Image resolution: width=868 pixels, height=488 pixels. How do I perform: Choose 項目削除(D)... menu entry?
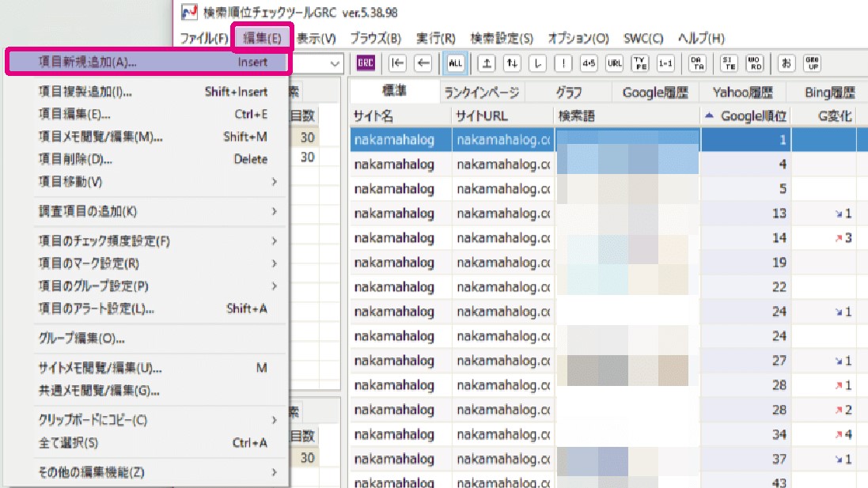(148, 159)
